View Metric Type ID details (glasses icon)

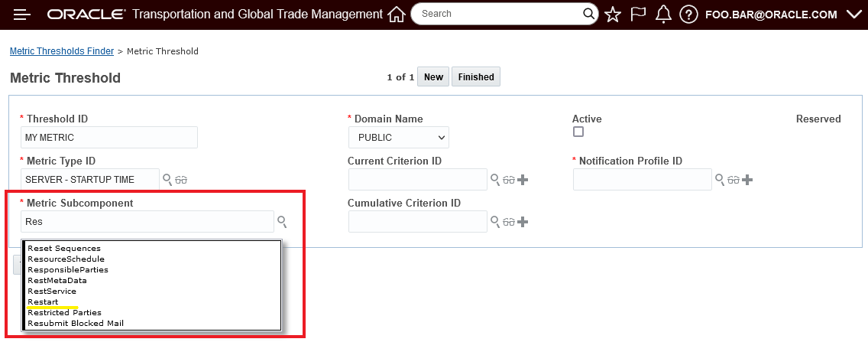point(181,180)
